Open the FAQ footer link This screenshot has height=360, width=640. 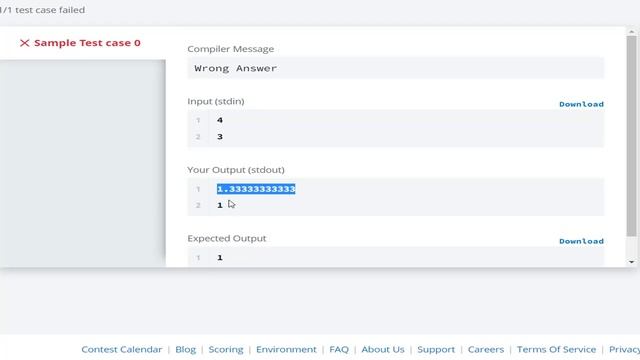339,349
